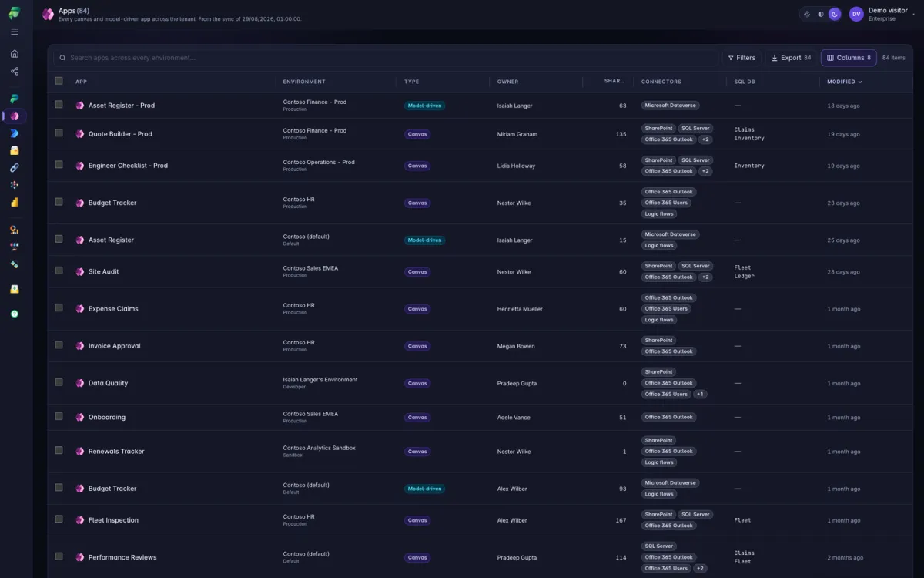The height and width of the screenshot is (578, 924).
Task: Open the Filters panel
Action: (x=742, y=58)
